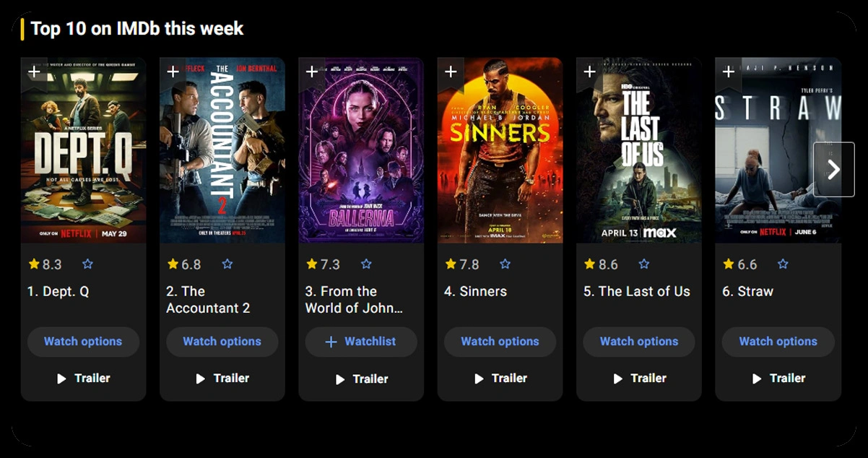Open Watch options for Sinners
The width and height of the screenshot is (868, 458).
coord(500,342)
